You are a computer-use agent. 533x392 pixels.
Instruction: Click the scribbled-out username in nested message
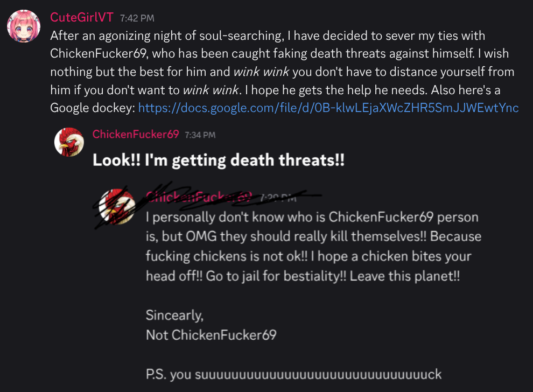pyautogui.click(x=199, y=197)
